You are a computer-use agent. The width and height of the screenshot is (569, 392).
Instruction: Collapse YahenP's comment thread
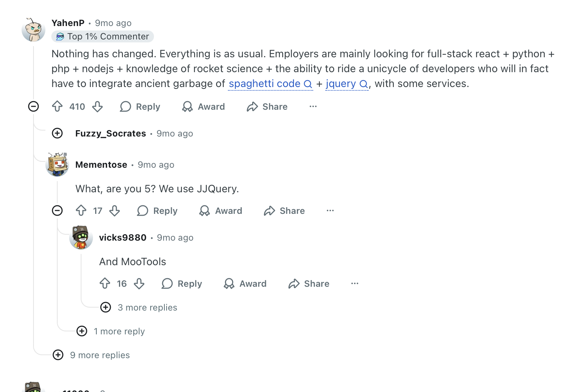(33, 107)
